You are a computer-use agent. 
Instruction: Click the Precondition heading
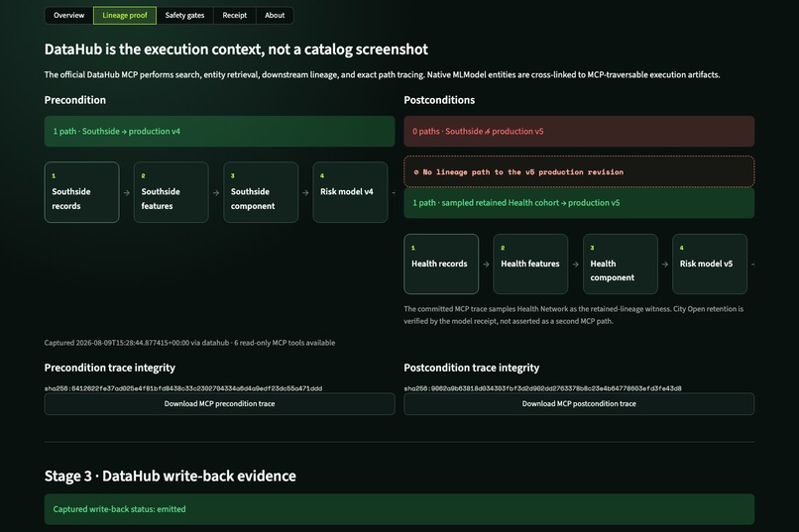pyautogui.click(x=75, y=100)
